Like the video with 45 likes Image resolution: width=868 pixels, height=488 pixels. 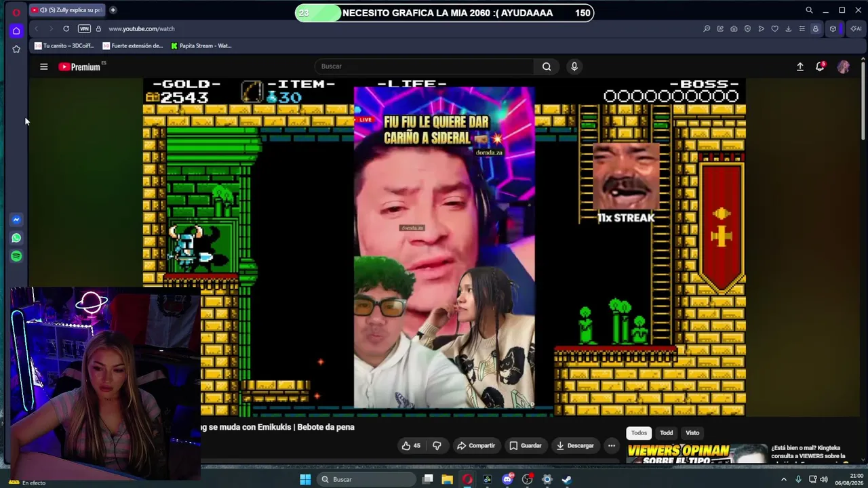click(x=412, y=445)
